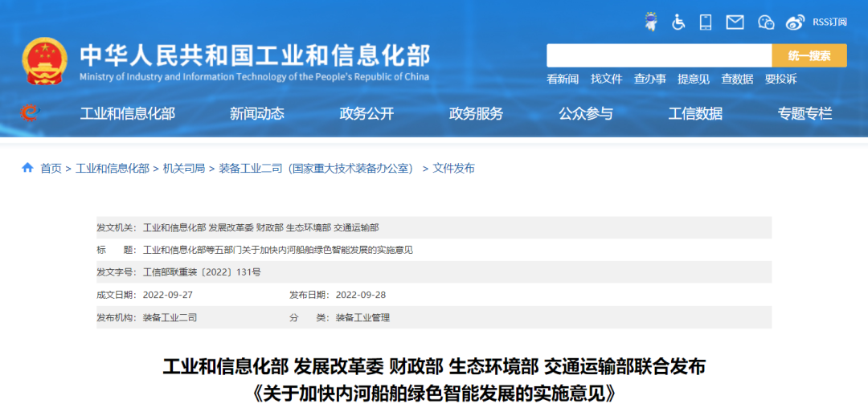Click the 标题 value text in table
The width and height of the screenshot is (868, 412).
point(278,250)
